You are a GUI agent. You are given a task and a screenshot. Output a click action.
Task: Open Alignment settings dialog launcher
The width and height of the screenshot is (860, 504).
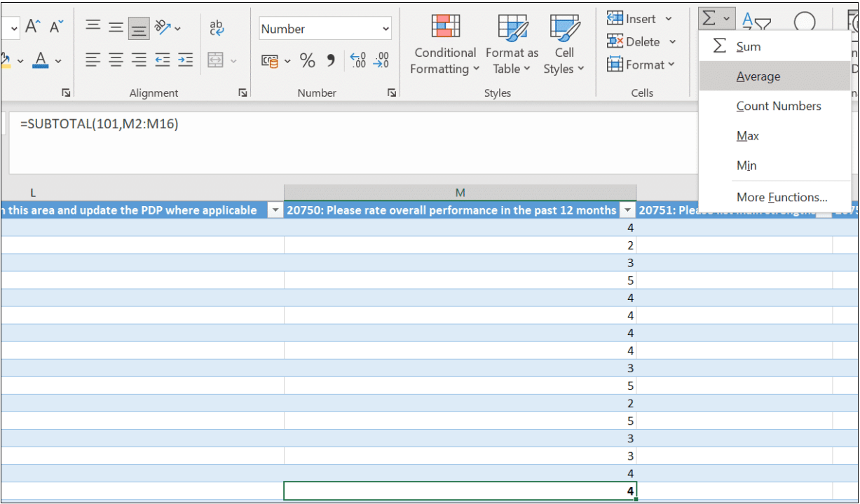[x=242, y=93]
